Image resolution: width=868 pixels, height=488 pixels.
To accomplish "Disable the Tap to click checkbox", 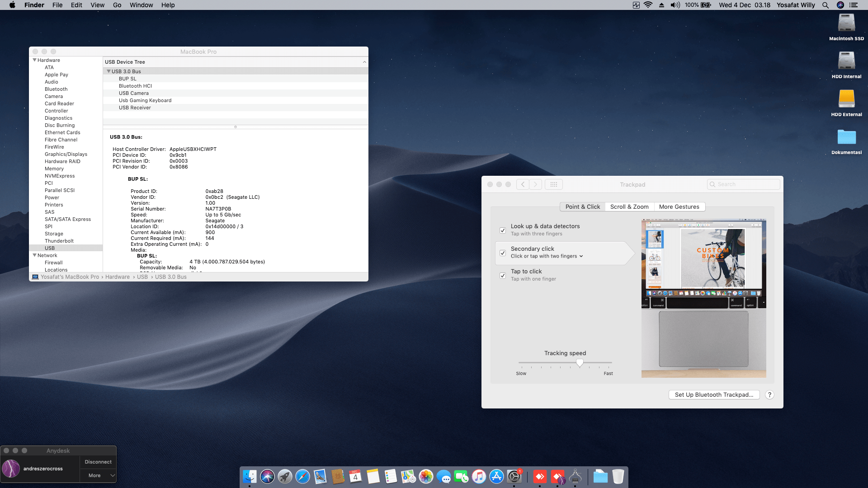I will pyautogui.click(x=503, y=275).
